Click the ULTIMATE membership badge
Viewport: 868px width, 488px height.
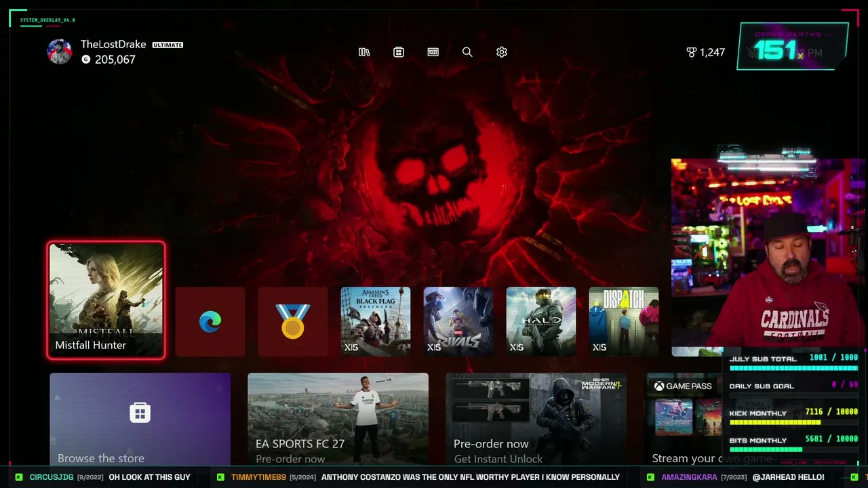click(167, 45)
